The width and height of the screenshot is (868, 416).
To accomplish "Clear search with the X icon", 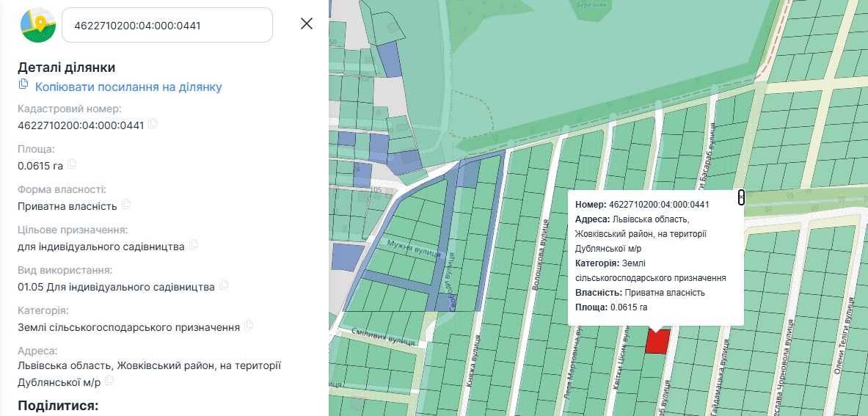I will tap(307, 23).
